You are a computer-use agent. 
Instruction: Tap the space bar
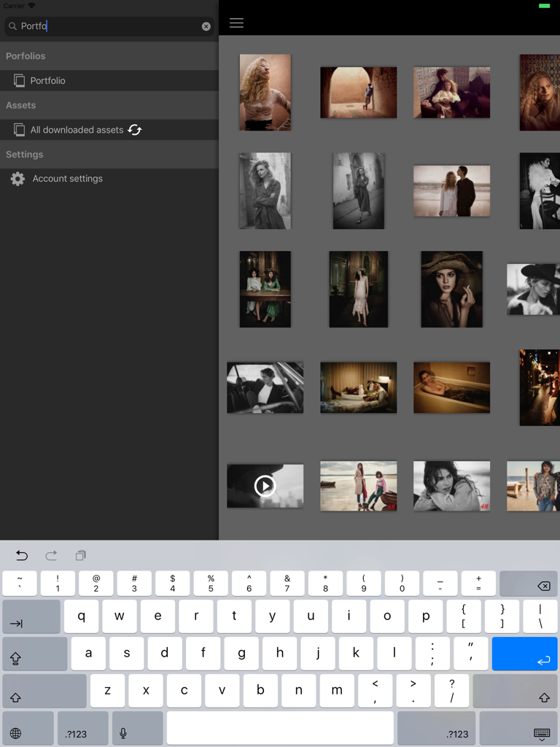click(280, 728)
